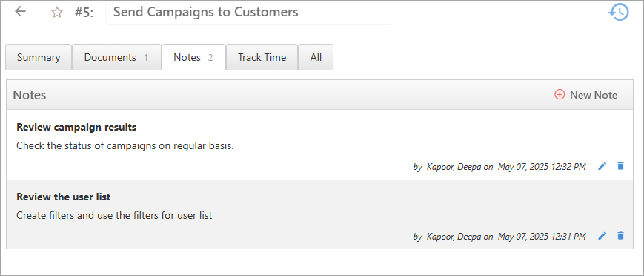Go to the Track Time tab

262,57
